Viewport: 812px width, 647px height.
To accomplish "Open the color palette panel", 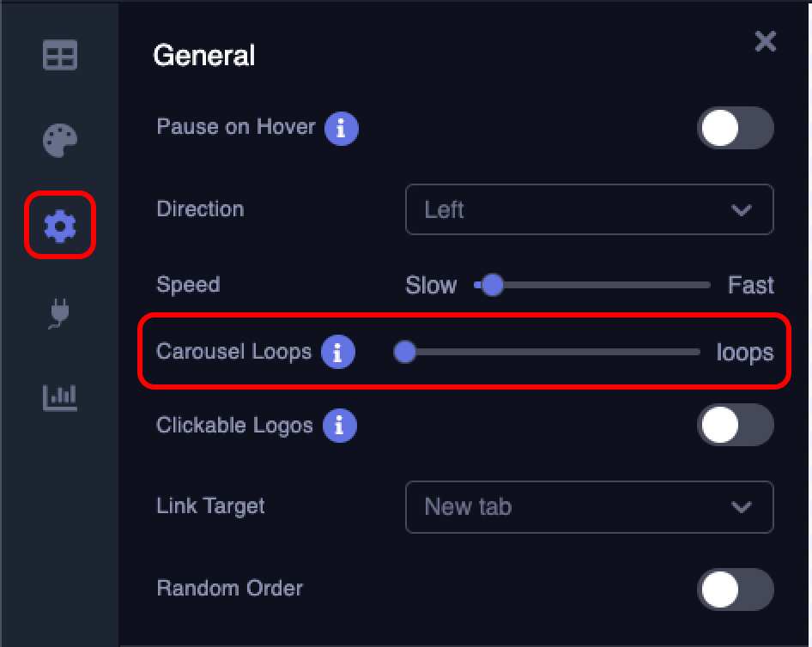I will coord(58,140).
